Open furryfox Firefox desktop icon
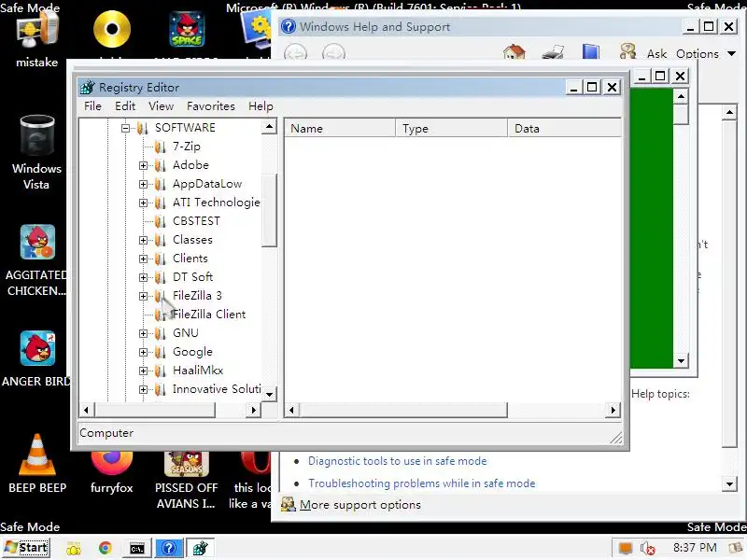Screen dimensions: 747x560 (x=112, y=463)
